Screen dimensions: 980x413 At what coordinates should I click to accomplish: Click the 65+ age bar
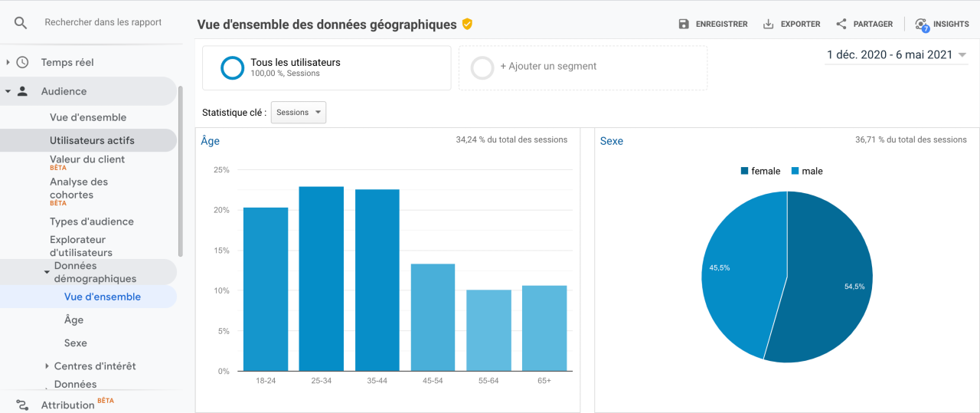click(544, 328)
